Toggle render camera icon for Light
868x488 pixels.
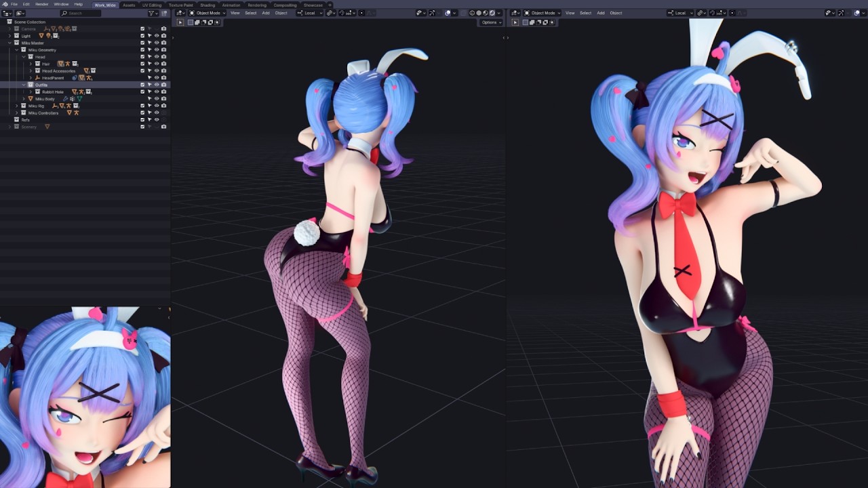163,35
